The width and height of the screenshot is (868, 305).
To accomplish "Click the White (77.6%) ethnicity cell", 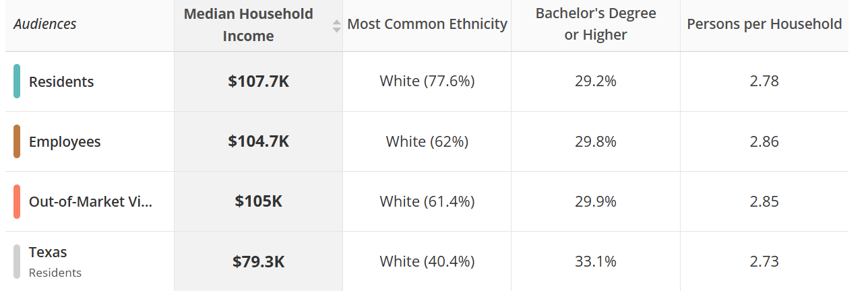I will click(427, 82).
